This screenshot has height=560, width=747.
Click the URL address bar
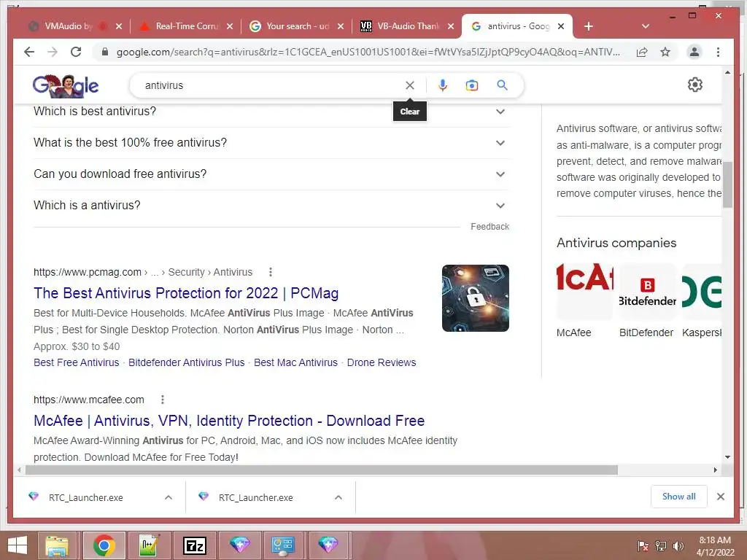[368, 52]
